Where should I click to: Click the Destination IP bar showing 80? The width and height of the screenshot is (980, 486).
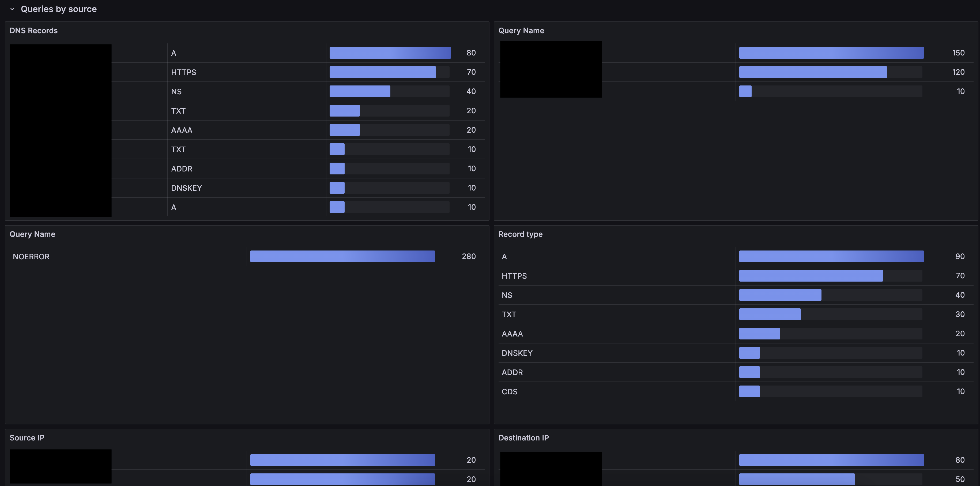[x=831, y=460]
